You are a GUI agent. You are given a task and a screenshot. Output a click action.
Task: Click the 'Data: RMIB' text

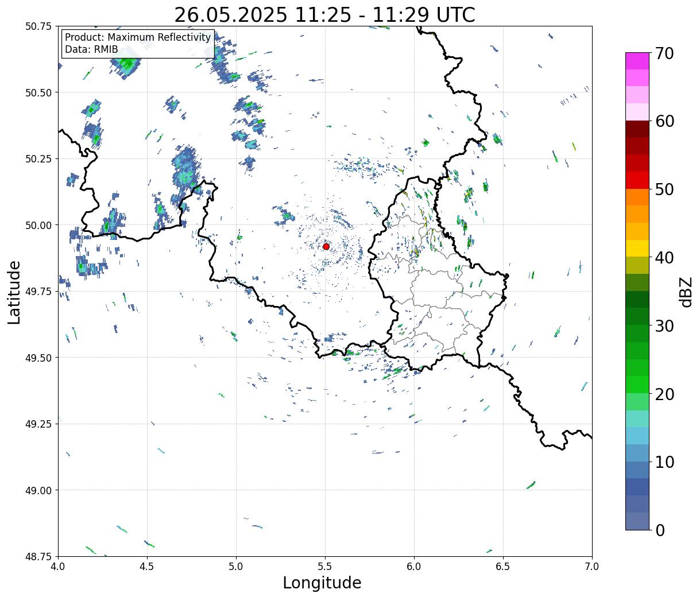pos(91,49)
